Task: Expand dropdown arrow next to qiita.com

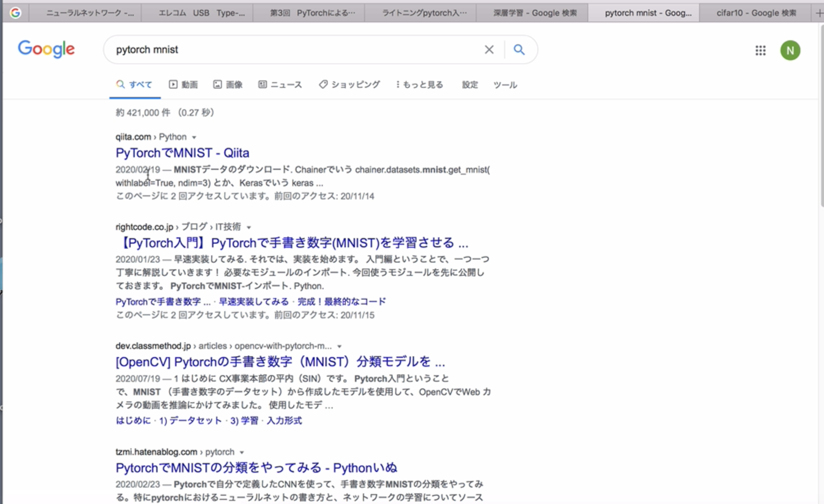Action: pyautogui.click(x=194, y=137)
